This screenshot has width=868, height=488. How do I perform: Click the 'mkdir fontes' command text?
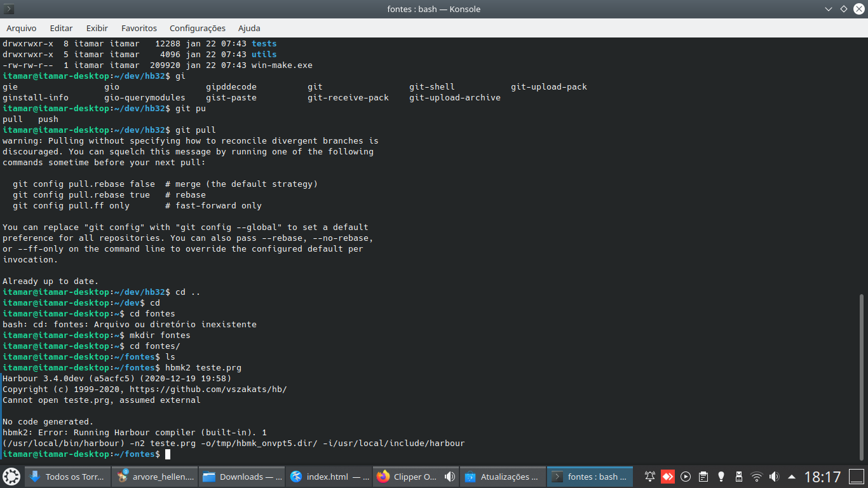pos(160,335)
